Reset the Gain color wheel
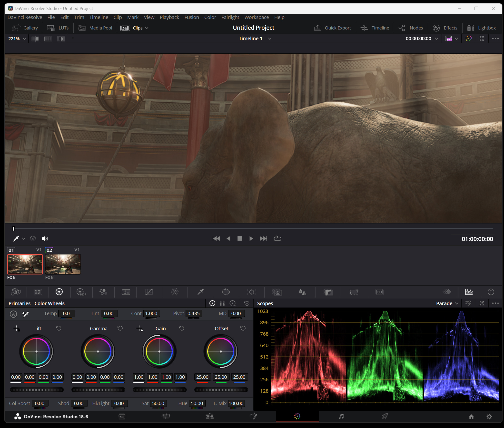This screenshot has height=428, width=504. (x=181, y=328)
